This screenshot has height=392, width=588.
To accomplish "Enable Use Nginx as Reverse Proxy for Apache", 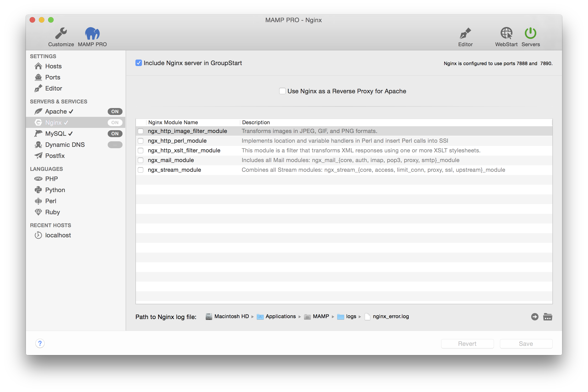I will (x=282, y=91).
